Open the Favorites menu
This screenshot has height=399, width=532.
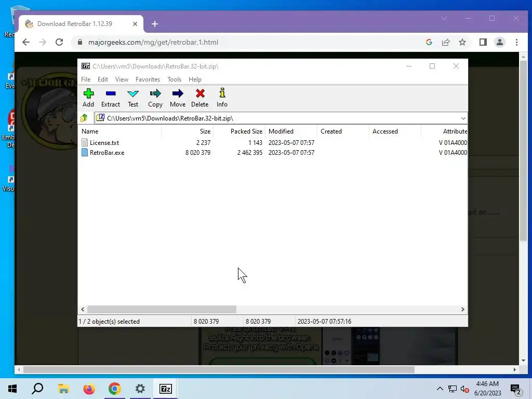(x=148, y=79)
